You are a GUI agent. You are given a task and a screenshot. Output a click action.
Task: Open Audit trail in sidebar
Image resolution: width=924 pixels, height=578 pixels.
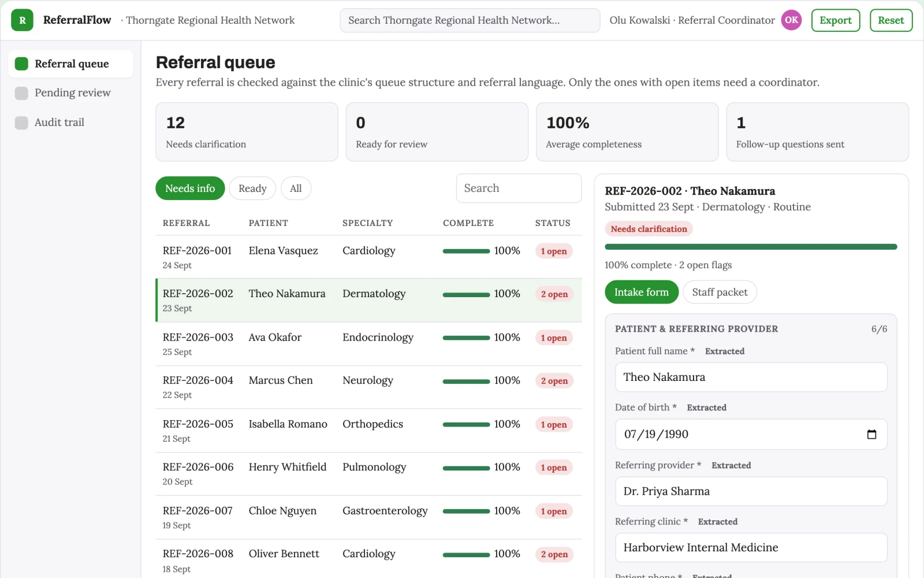[x=70, y=123]
